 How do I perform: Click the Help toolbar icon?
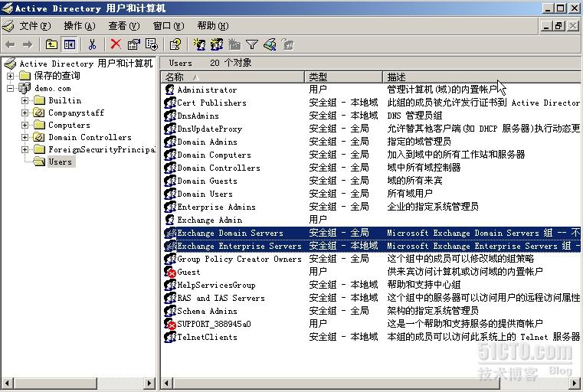pyautogui.click(x=175, y=45)
